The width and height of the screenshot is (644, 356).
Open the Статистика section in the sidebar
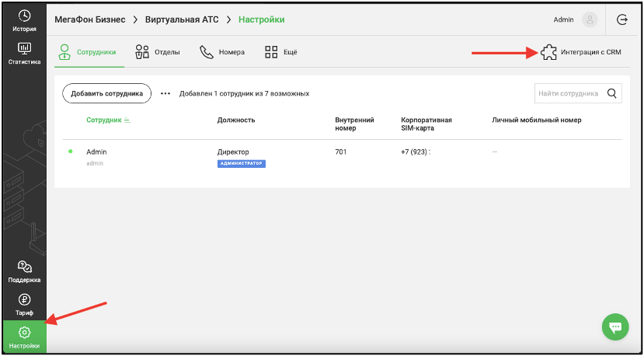24,54
